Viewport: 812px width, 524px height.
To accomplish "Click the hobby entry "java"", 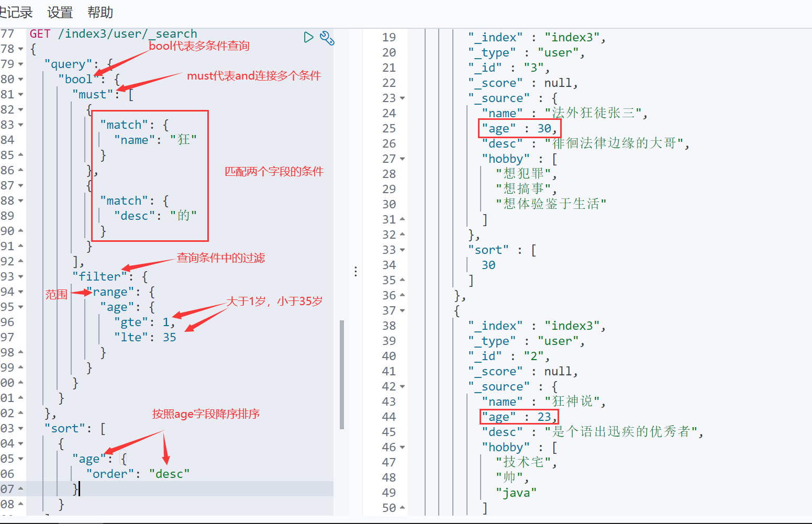I will pyautogui.click(x=516, y=493).
